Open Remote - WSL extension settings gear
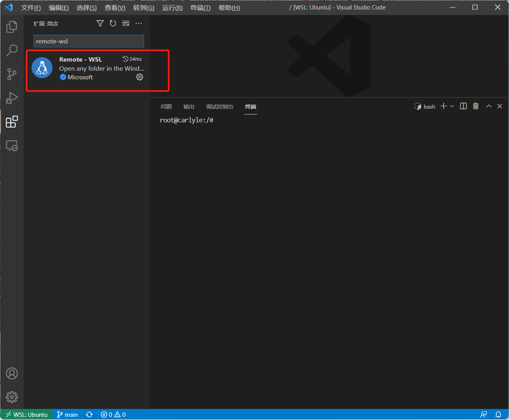The width and height of the screenshot is (509, 420). pos(140,77)
